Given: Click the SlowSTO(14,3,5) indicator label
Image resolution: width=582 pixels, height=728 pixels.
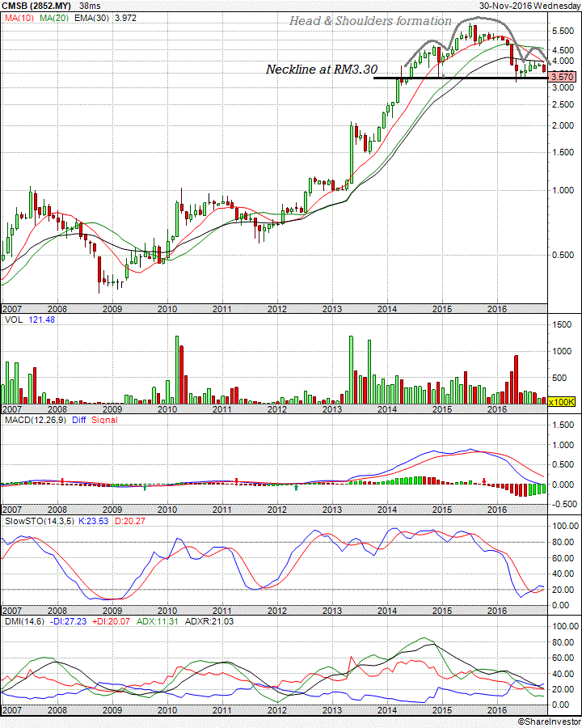Looking at the screenshot, I should point(39,521).
